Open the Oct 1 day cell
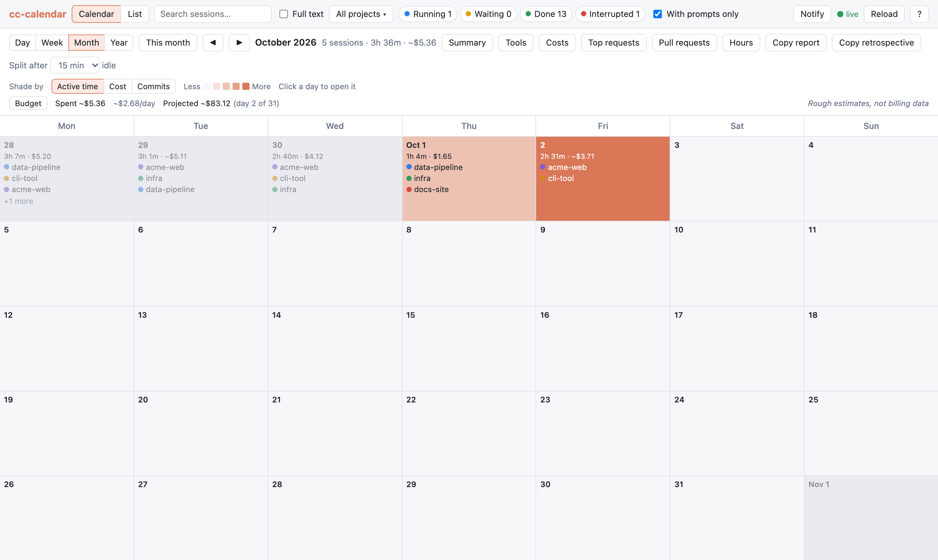 [469, 178]
